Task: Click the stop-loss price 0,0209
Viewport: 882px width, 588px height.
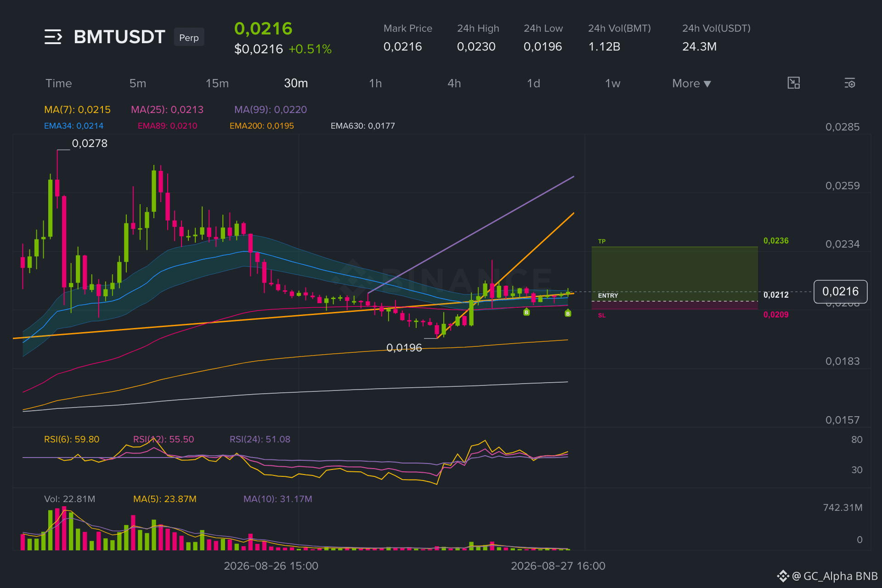Action: [x=776, y=315]
